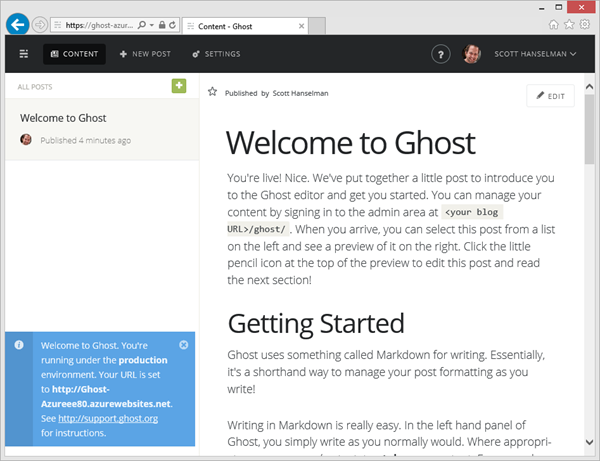Open browser Favorites star icon
The width and height of the screenshot is (600, 461).
tap(569, 25)
